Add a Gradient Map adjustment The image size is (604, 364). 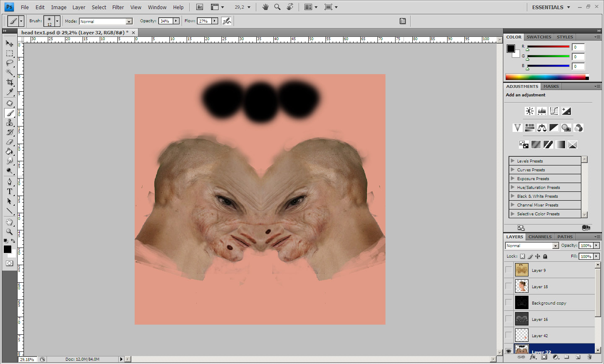pos(560,145)
